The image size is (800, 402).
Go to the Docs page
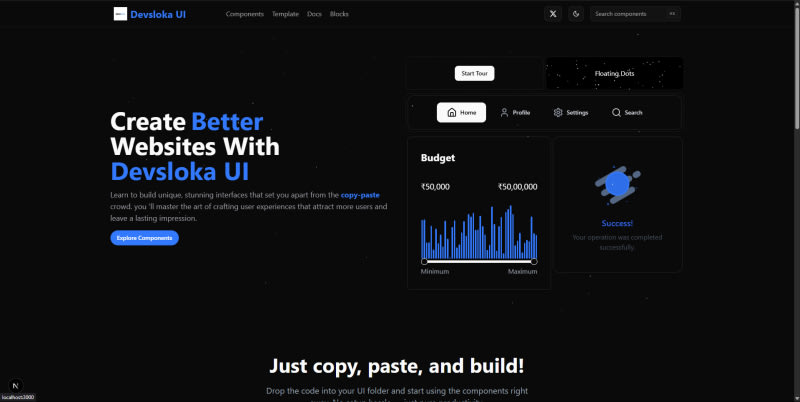314,14
